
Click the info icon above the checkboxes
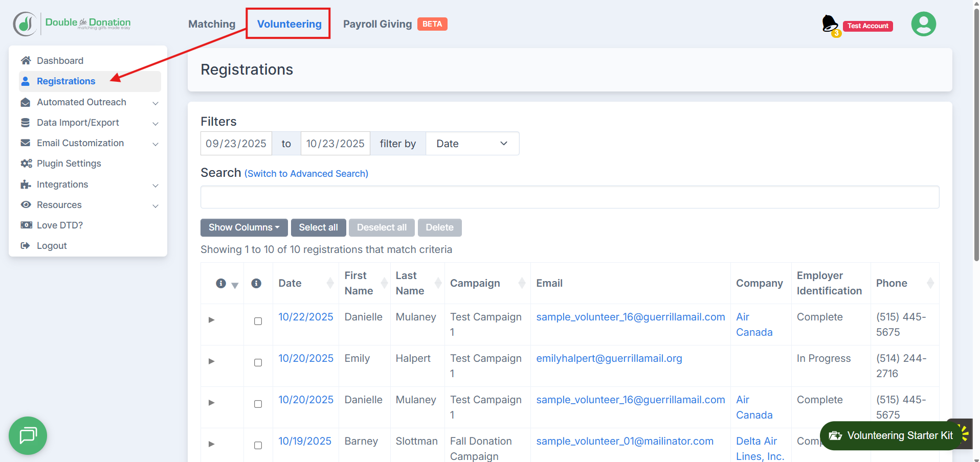(x=256, y=283)
